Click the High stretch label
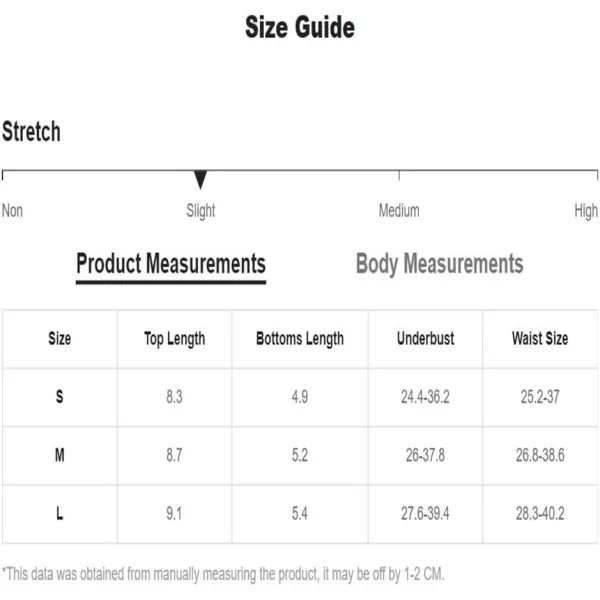Image resolution: width=600 pixels, height=600 pixels. pyautogui.click(x=586, y=211)
